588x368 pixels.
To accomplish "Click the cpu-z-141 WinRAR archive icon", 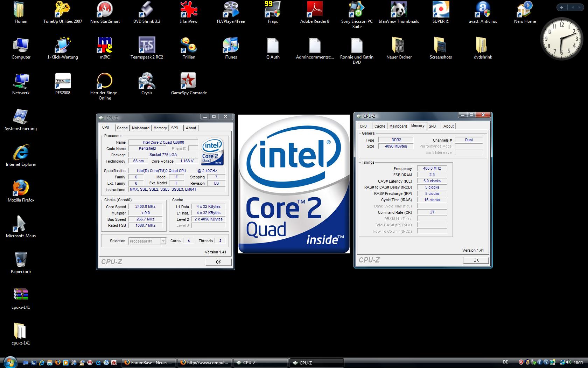I will (x=21, y=299).
